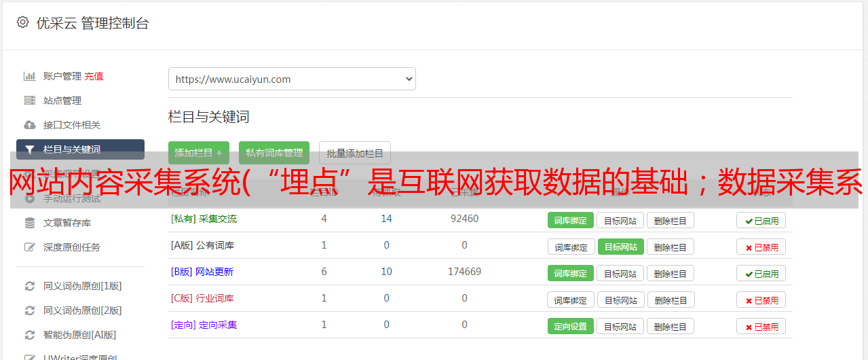This screenshot has width=868, height=360.
Task: Go to 站点管理 in the sidebar
Action: click(x=62, y=101)
